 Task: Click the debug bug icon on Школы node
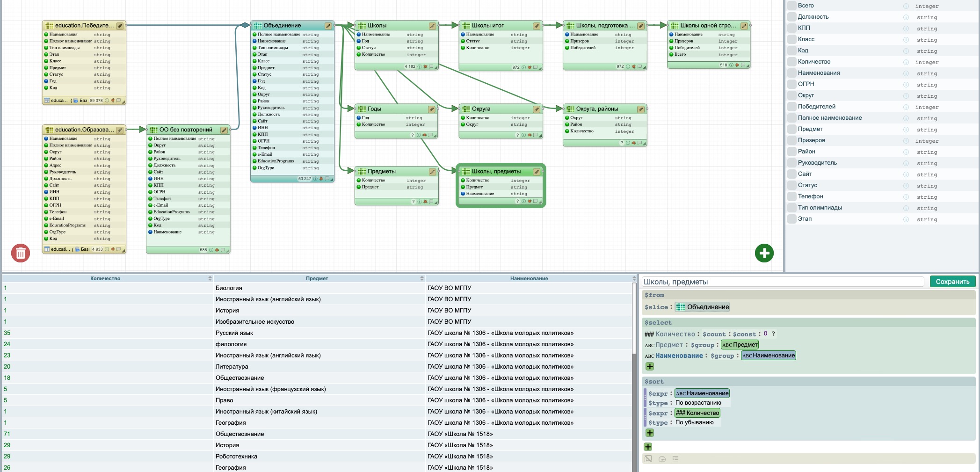tap(425, 66)
